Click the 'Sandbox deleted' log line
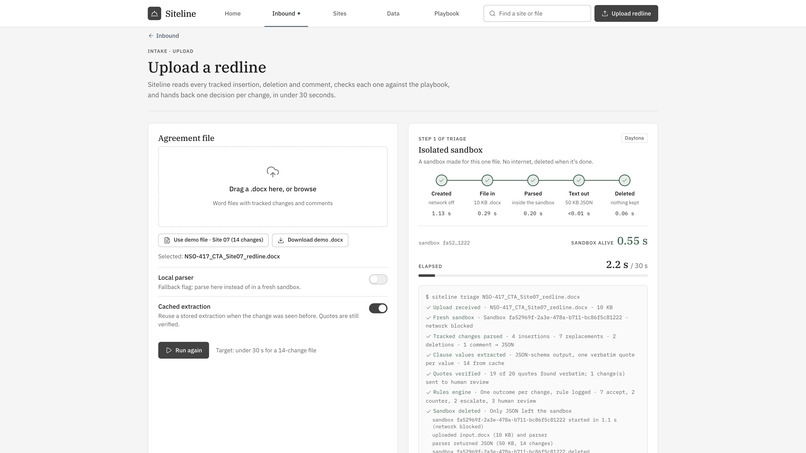 [x=499, y=411]
